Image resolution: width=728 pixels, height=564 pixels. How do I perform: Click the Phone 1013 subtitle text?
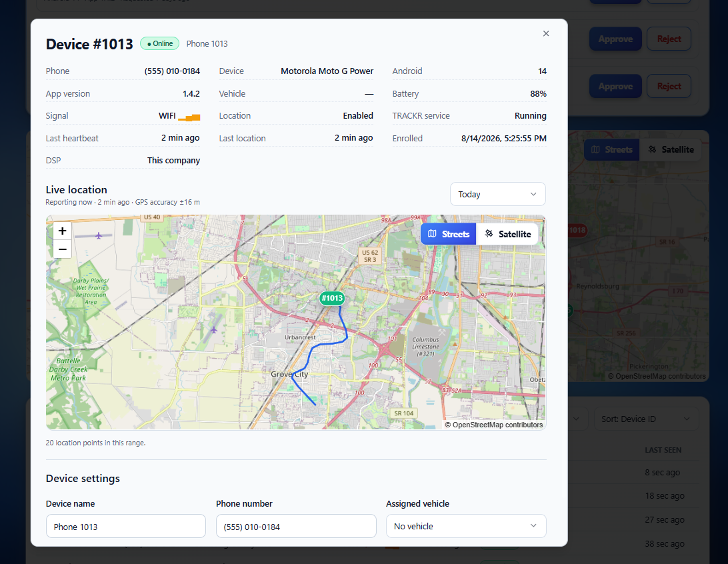(207, 43)
